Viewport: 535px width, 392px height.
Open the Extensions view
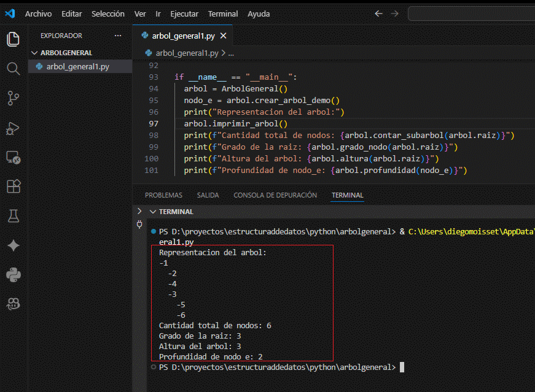(13, 186)
